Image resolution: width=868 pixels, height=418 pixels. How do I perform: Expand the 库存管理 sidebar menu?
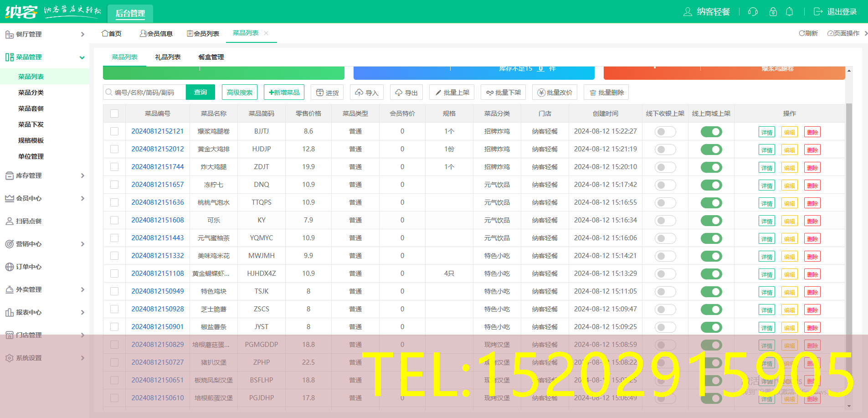pos(45,175)
